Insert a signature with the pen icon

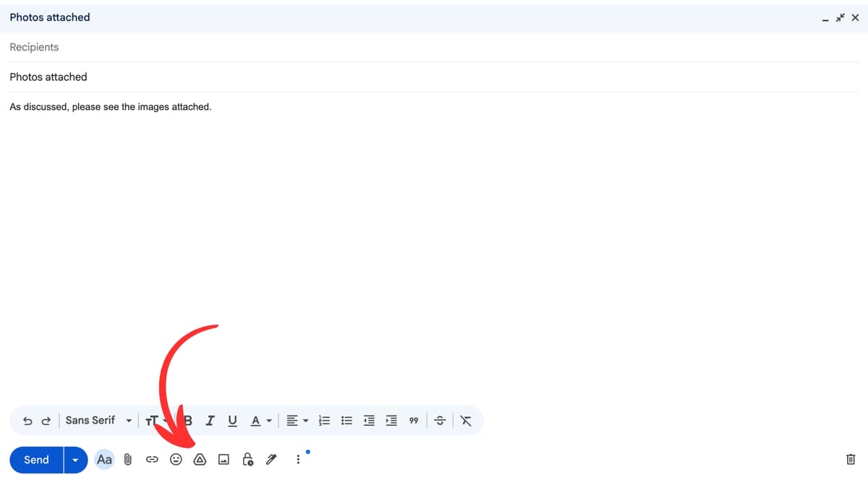click(x=271, y=459)
